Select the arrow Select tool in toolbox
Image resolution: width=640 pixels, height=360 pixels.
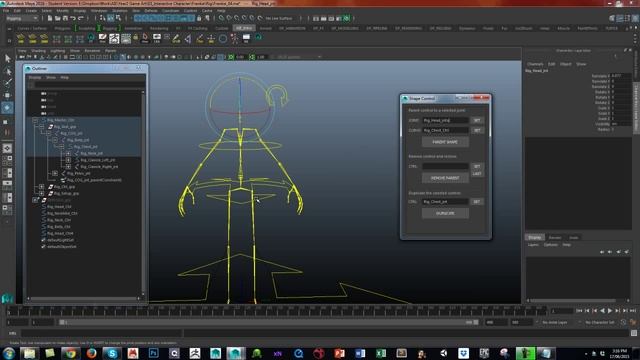click(x=7, y=58)
